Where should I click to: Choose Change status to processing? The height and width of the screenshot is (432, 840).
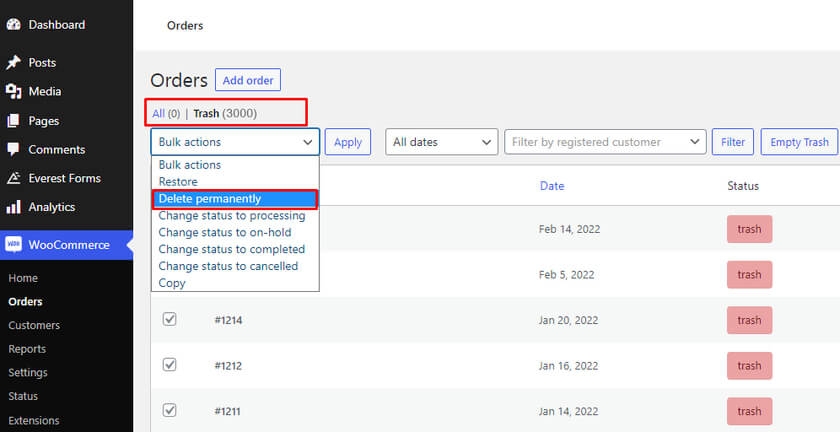235,215
